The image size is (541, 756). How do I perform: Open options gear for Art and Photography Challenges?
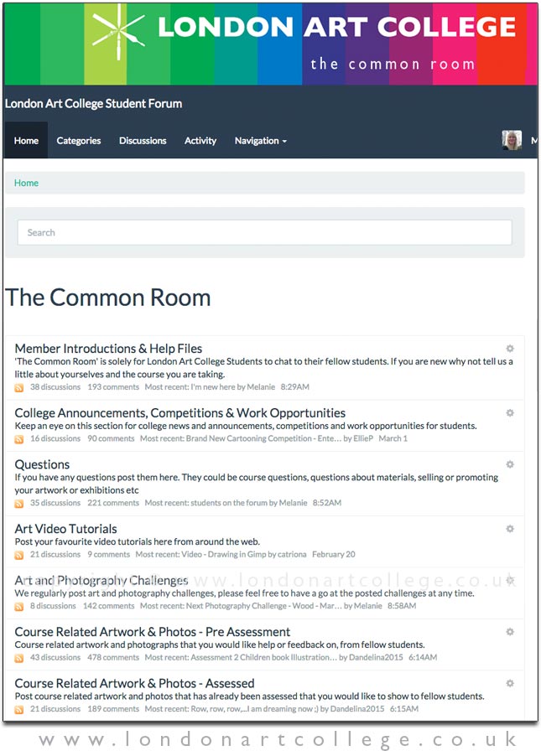pos(510,581)
